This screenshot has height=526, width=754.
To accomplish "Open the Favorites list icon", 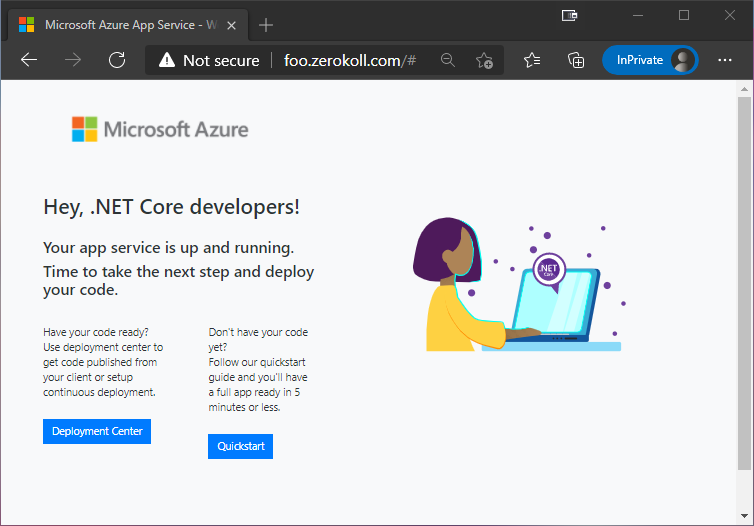I will (x=532, y=60).
